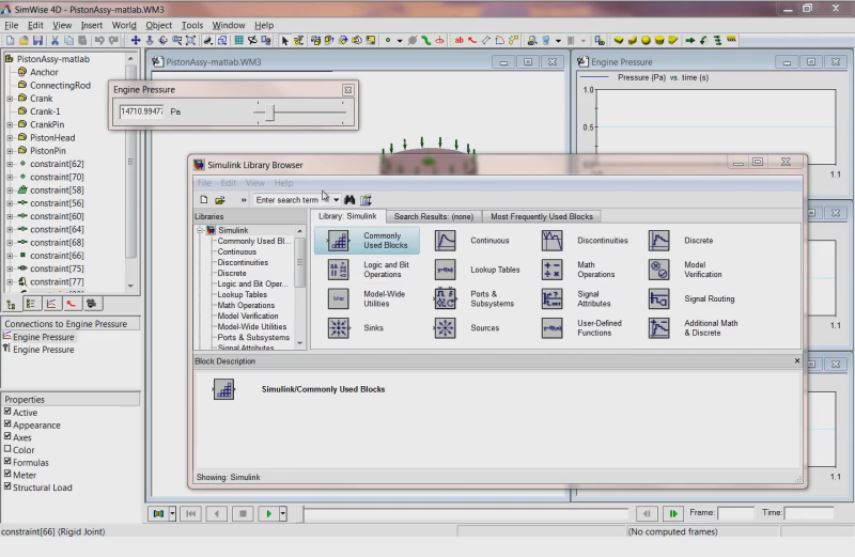Open the Lookup Tables library icon

(x=445, y=270)
